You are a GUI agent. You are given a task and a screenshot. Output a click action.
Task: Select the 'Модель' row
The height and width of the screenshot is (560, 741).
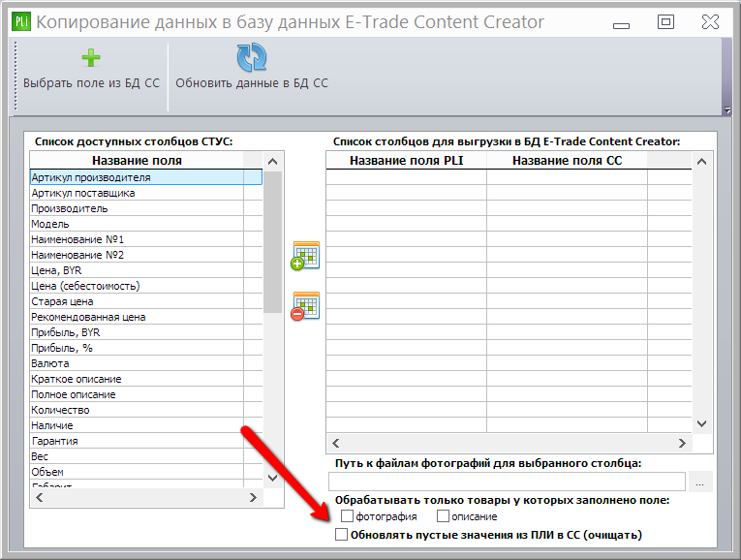pos(146,224)
